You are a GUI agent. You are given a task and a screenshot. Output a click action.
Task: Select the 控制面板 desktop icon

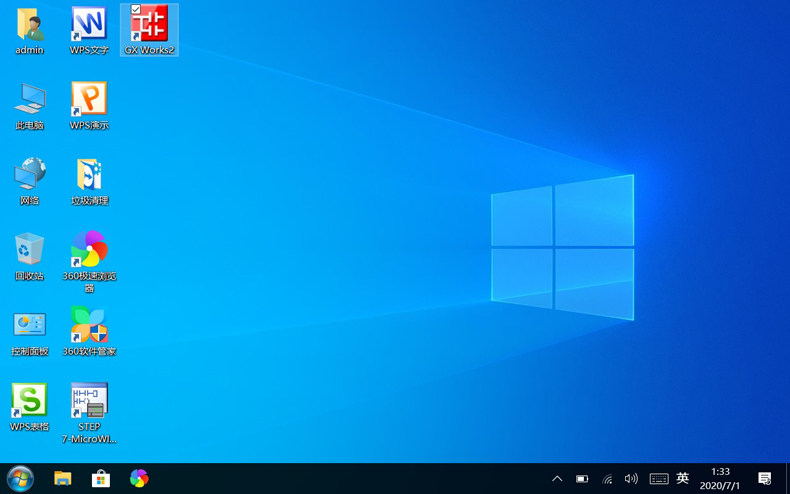(x=30, y=324)
